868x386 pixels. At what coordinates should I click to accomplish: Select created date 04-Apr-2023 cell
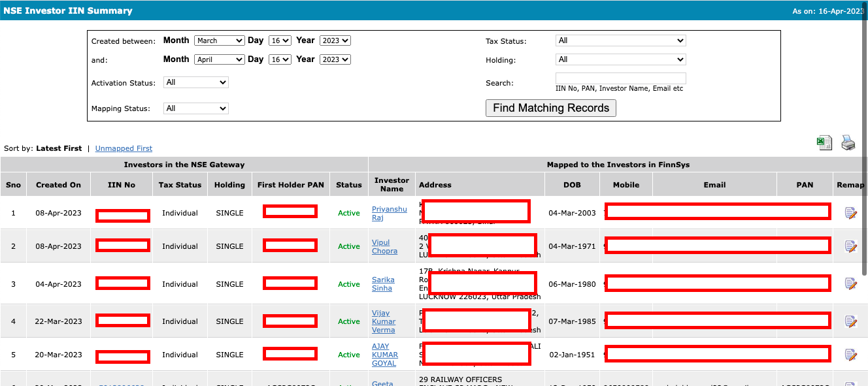click(x=59, y=284)
